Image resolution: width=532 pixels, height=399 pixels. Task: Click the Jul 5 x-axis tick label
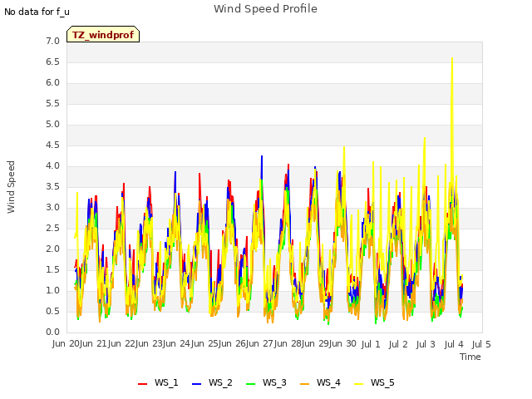[481, 344]
